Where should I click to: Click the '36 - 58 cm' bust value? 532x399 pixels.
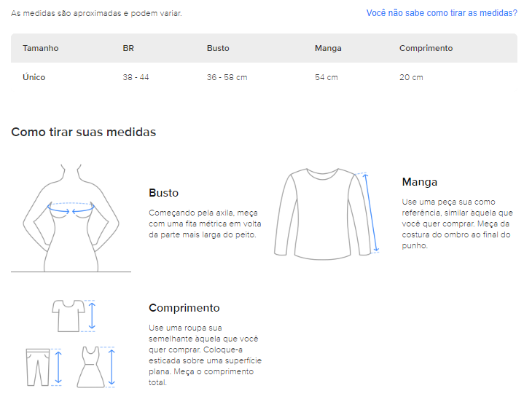coord(227,77)
